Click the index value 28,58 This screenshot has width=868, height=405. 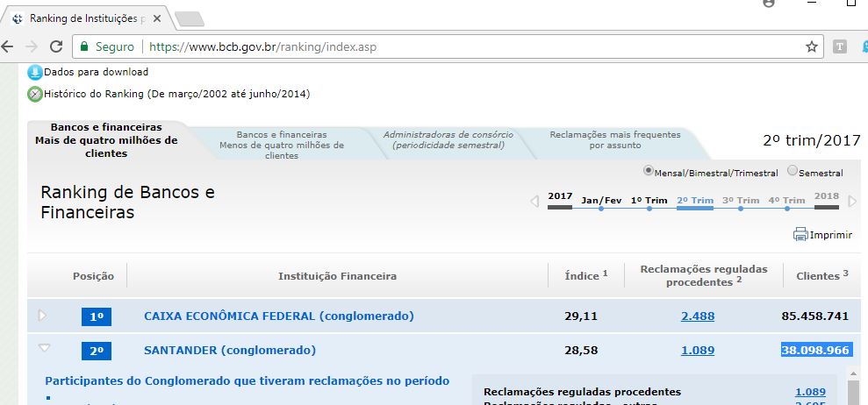[x=581, y=351]
